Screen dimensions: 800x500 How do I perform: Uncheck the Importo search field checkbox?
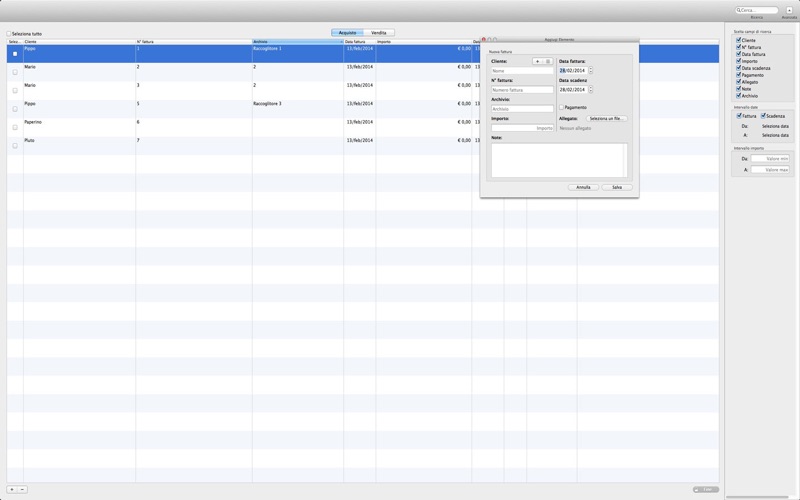click(x=738, y=61)
